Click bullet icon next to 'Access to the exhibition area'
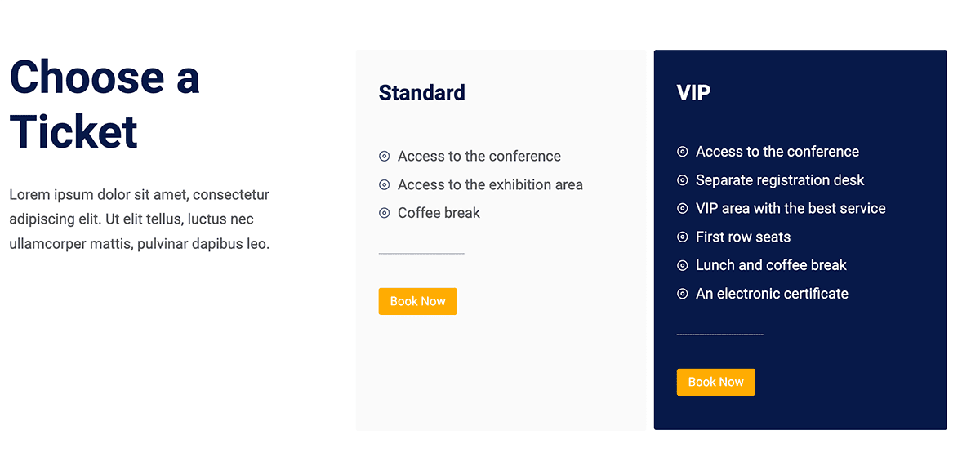 (x=385, y=185)
